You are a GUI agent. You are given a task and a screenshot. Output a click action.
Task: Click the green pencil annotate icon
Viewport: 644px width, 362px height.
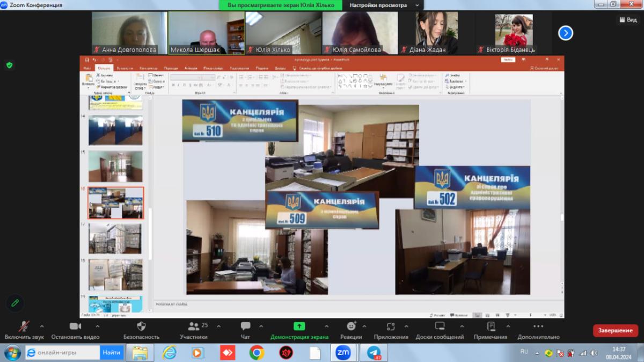(x=15, y=303)
